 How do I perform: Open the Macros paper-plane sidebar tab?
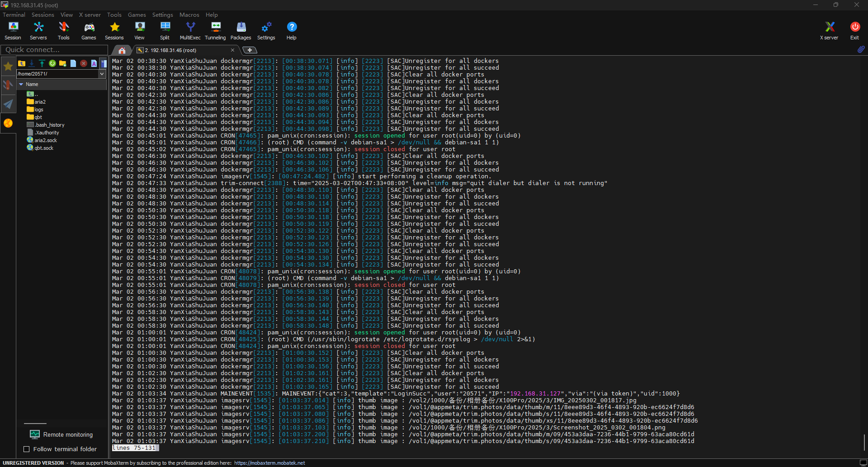pyautogui.click(x=8, y=104)
